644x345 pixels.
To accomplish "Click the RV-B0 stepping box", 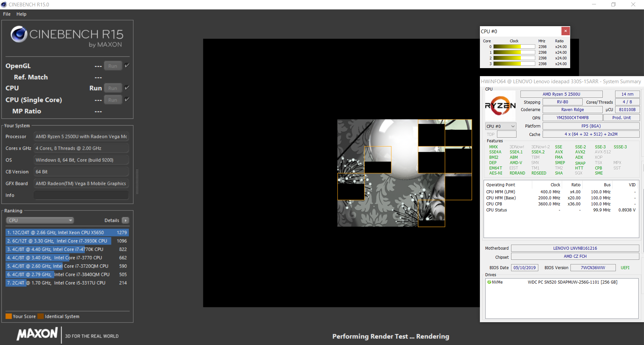I will coord(562,102).
